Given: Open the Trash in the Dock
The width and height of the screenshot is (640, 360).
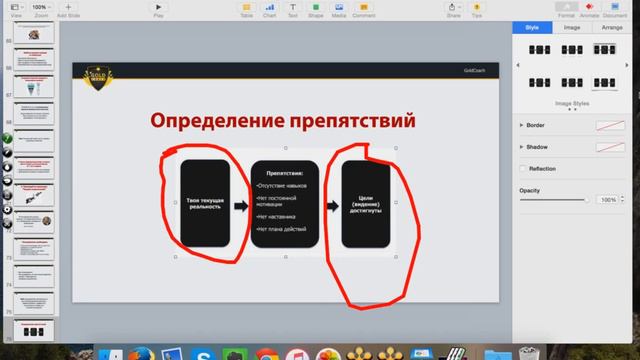Looking at the screenshot, I should click(529, 353).
